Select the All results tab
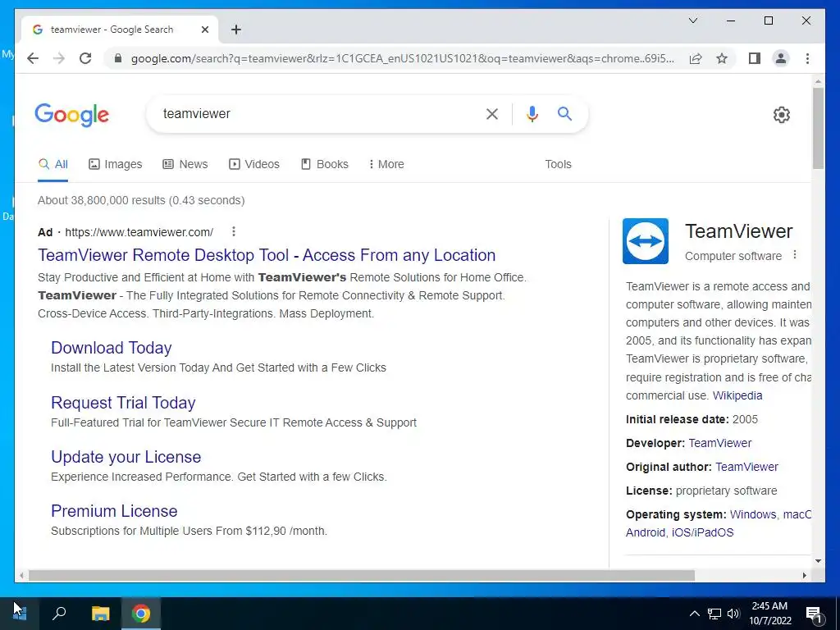840x630 pixels. (53, 164)
